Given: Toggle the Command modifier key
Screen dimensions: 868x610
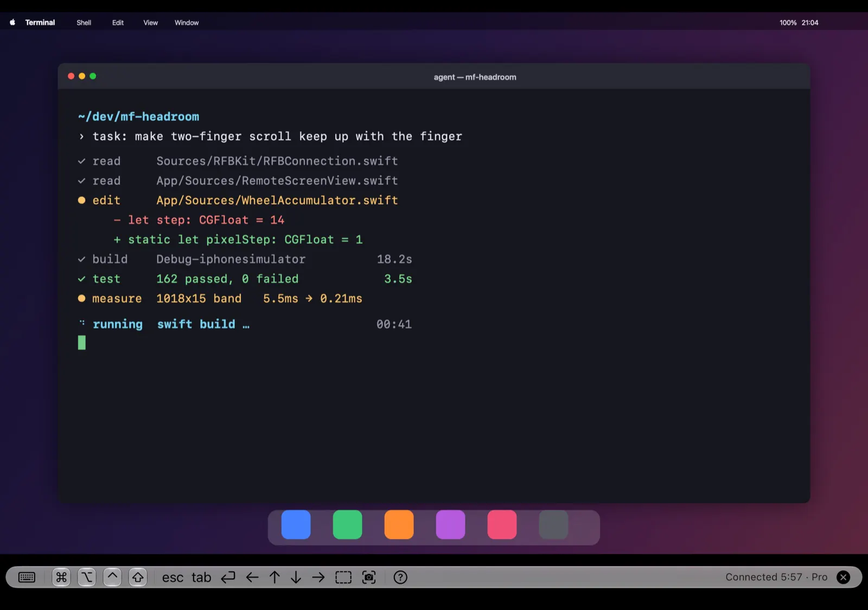Looking at the screenshot, I should [61, 577].
